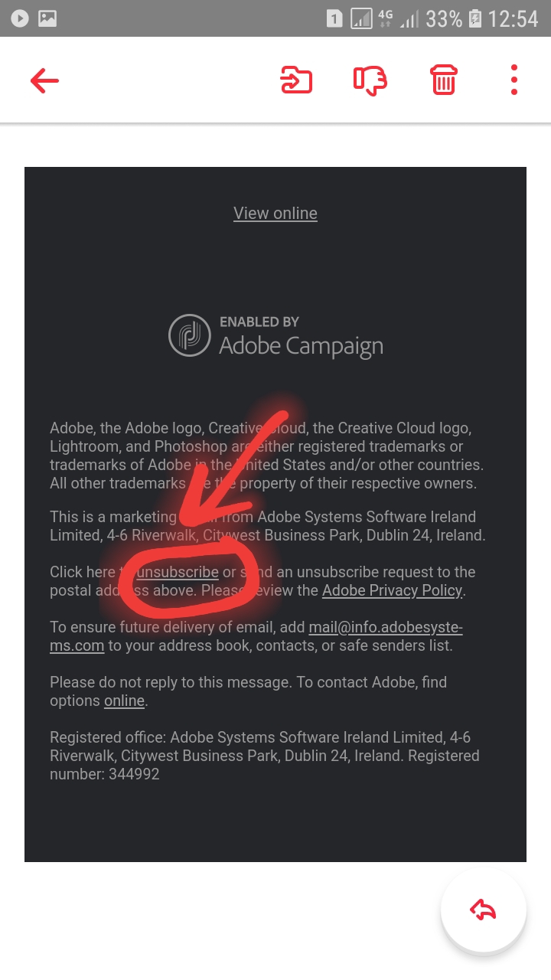The image size is (551, 980).
Task: Tap the SIM 1 indicator icon
Action: coord(334,18)
